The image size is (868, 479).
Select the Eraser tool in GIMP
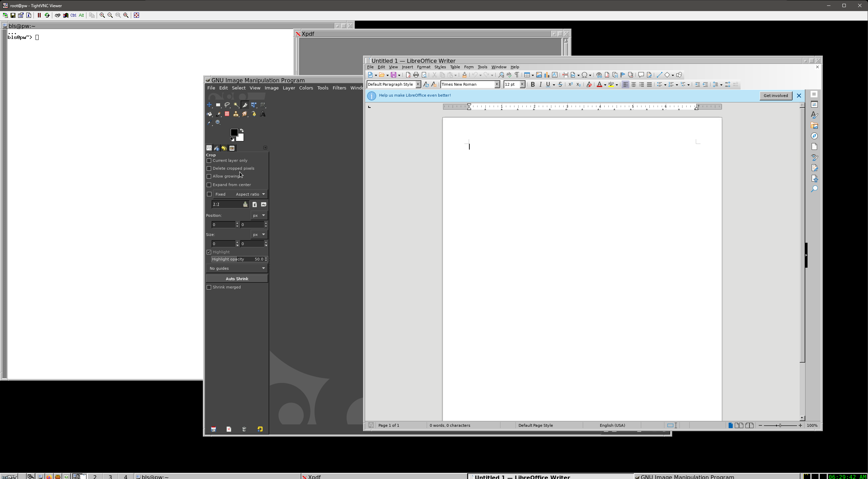tap(227, 114)
